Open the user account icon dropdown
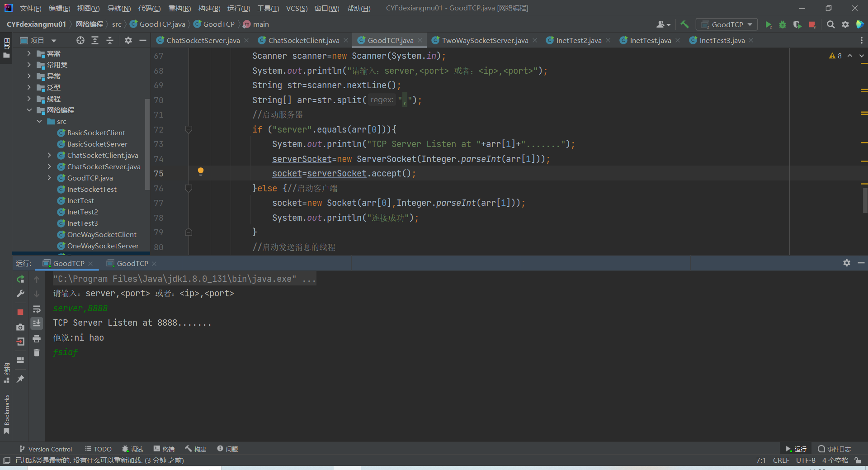The height and width of the screenshot is (470, 868). pyautogui.click(x=663, y=24)
